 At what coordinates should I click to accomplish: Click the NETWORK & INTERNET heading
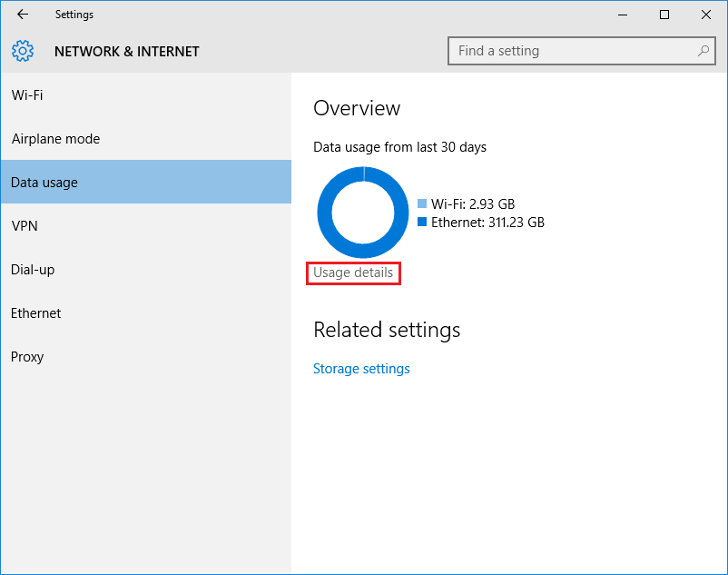(x=126, y=52)
